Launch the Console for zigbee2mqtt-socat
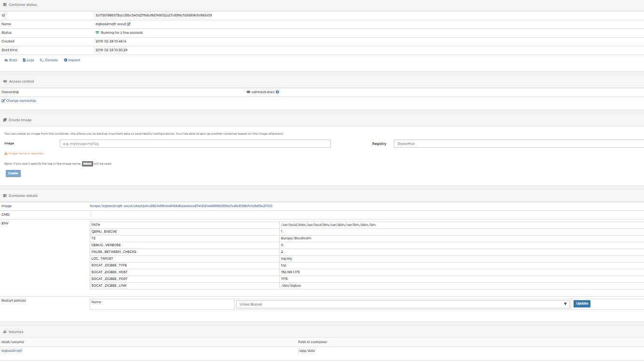Screen dimensions: 644x361 pos(48,60)
